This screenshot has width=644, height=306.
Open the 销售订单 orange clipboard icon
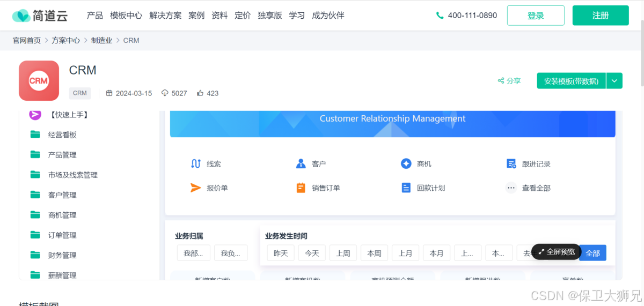(301, 188)
